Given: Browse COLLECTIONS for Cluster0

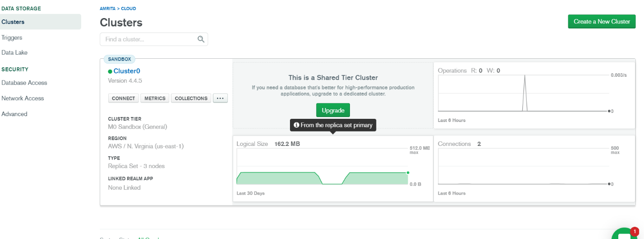Looking at the screenshot, I should (191, 98).
